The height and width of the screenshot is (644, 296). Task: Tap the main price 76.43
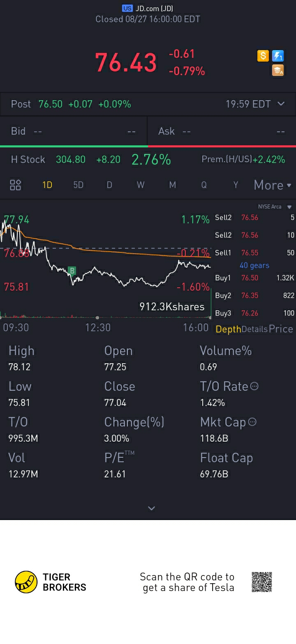click(x=126, y=63)
